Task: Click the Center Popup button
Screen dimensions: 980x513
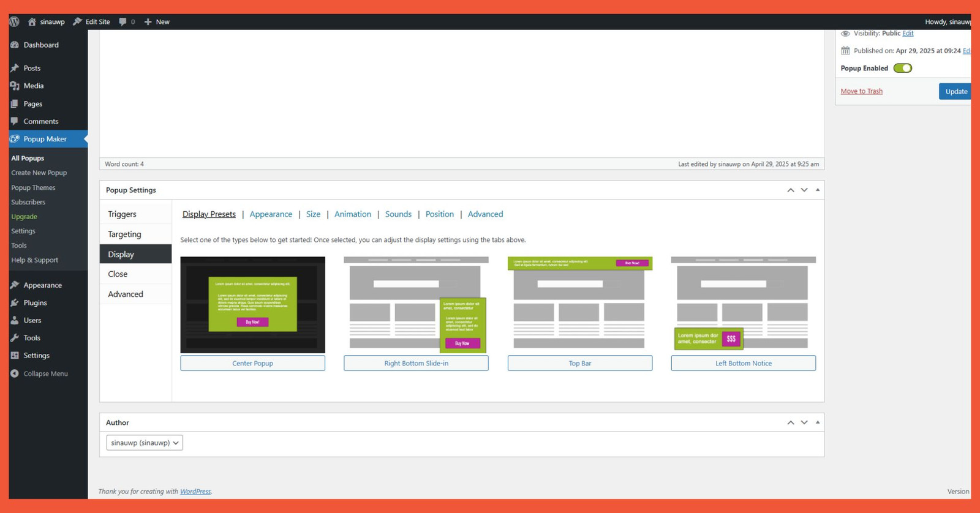Action: (x=252, y=363)
